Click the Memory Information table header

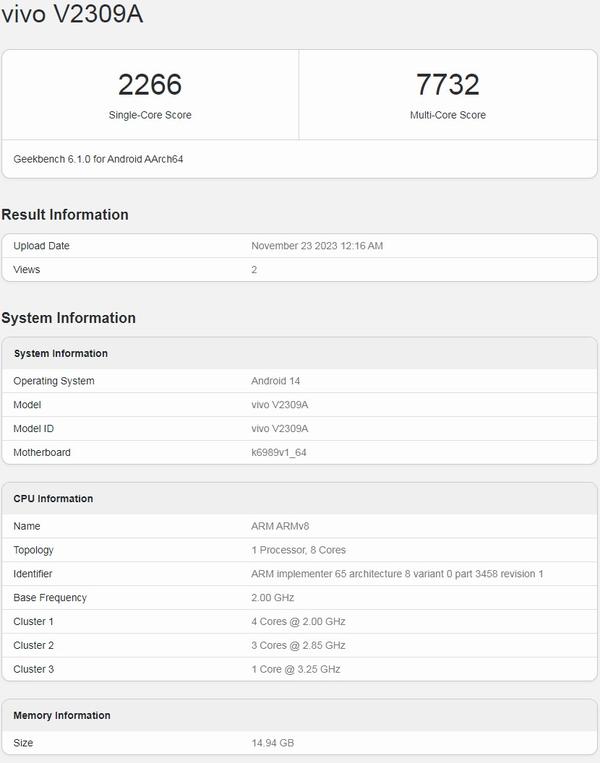pyautogui.click(x=62, y=715)
